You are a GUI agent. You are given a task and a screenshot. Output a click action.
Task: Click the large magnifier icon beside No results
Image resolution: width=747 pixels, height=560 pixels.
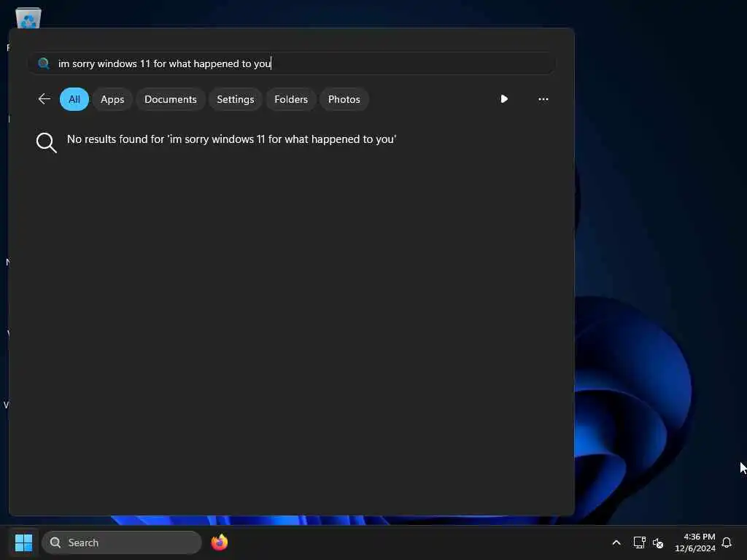46,142
